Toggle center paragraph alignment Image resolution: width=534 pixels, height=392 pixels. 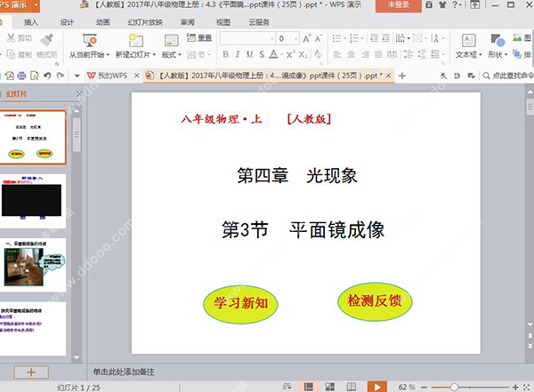pos(352,54)
